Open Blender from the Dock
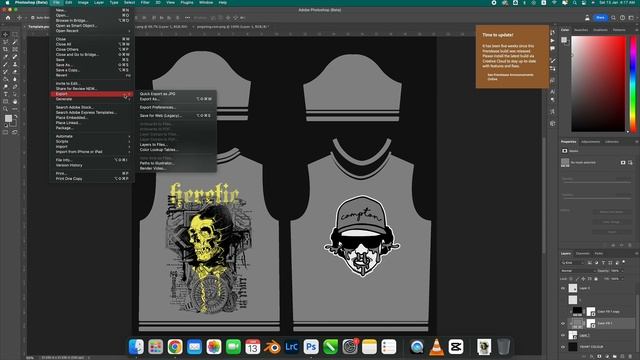The height and width of the screenshot is (360, 640). click(272, 347)
